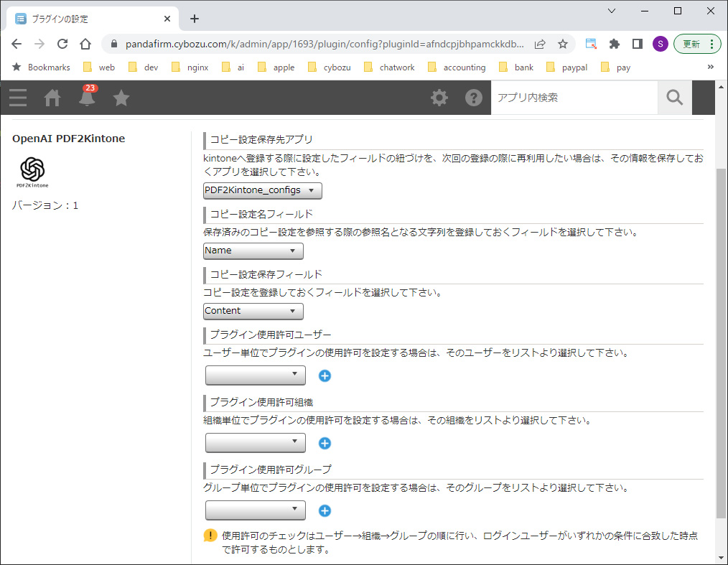This screenshot has width=728, height=565.
Task: Open the apple bookmarks folder
Action: coord(276,67)
